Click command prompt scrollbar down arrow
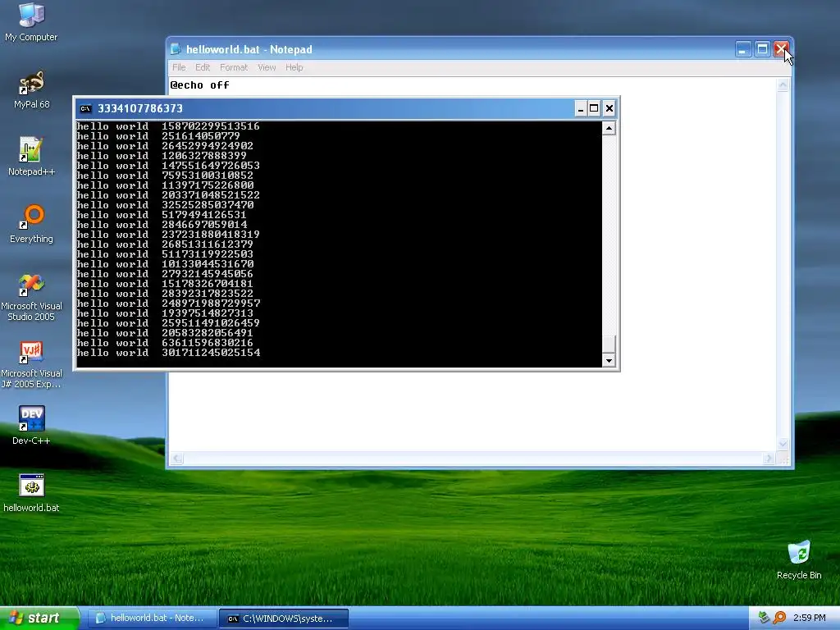This screenshot has height=630, width=840. [609, 361]
